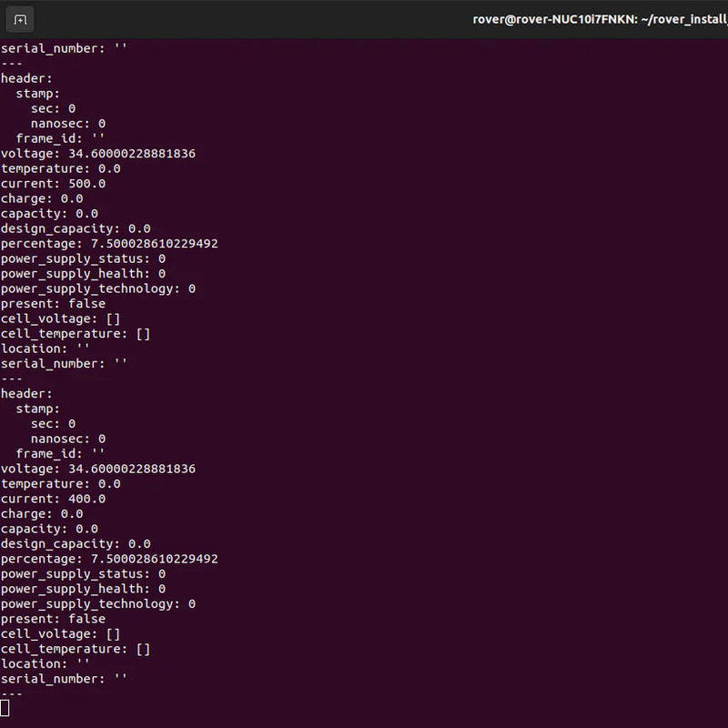Click the 'cell_temperature: []' line in the first full message
This screenshot has width=728, height=728.
tap(76, 334)
